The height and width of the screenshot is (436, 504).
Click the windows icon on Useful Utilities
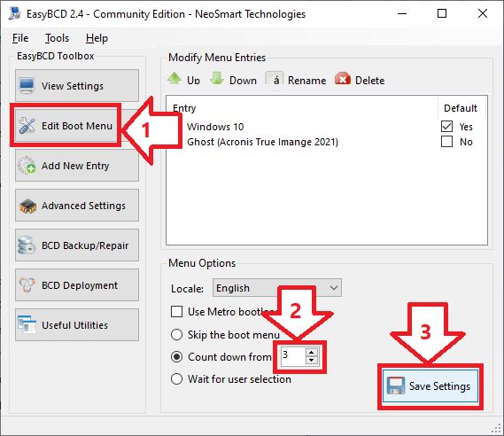(x=27, y=324)
